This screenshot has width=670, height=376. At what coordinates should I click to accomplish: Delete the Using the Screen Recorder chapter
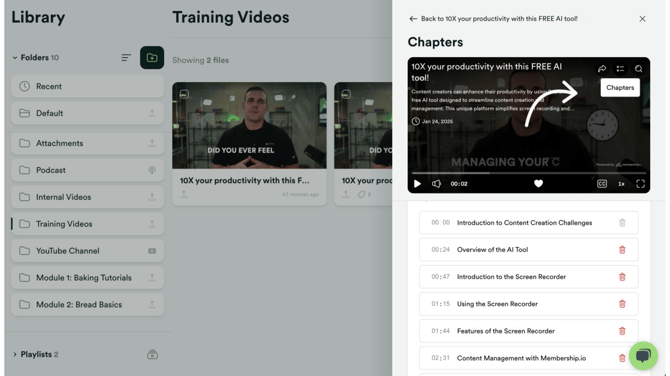[x=622, y=304]
